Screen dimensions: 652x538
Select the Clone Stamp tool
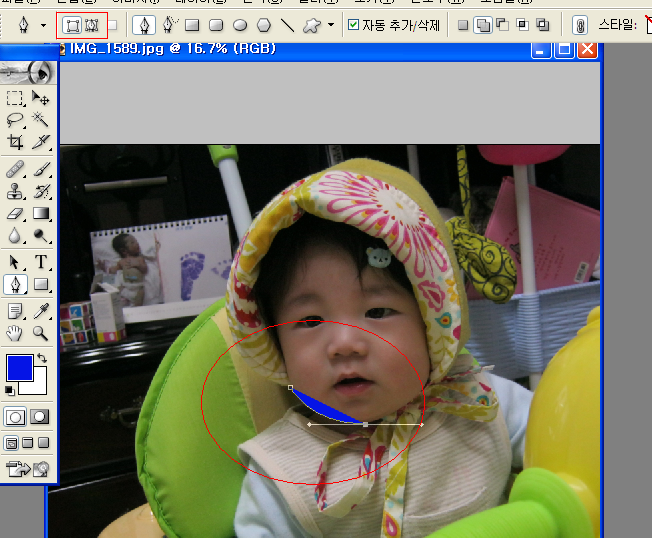pyautogui.click(x=15, y=192)
